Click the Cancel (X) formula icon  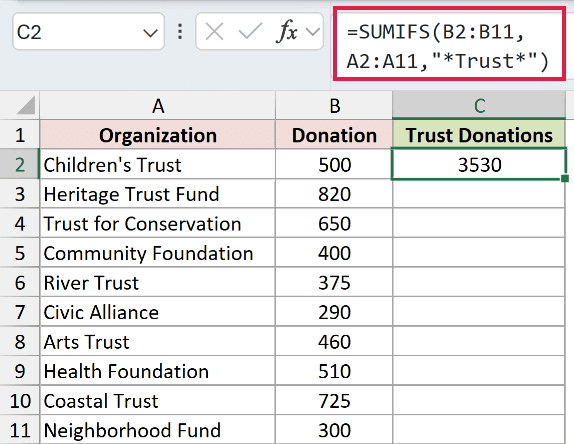tap(215, 31)
